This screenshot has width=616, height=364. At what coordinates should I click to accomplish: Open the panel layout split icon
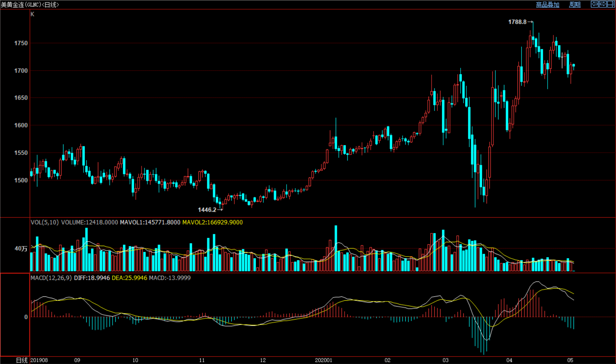tap(611, 4)
